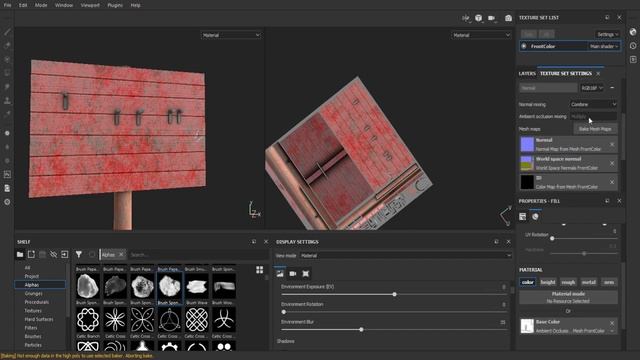Click the material sphere icon in Properties panel
The height and width of the screenshot is (360, 640).
click(x=535, y=217)
